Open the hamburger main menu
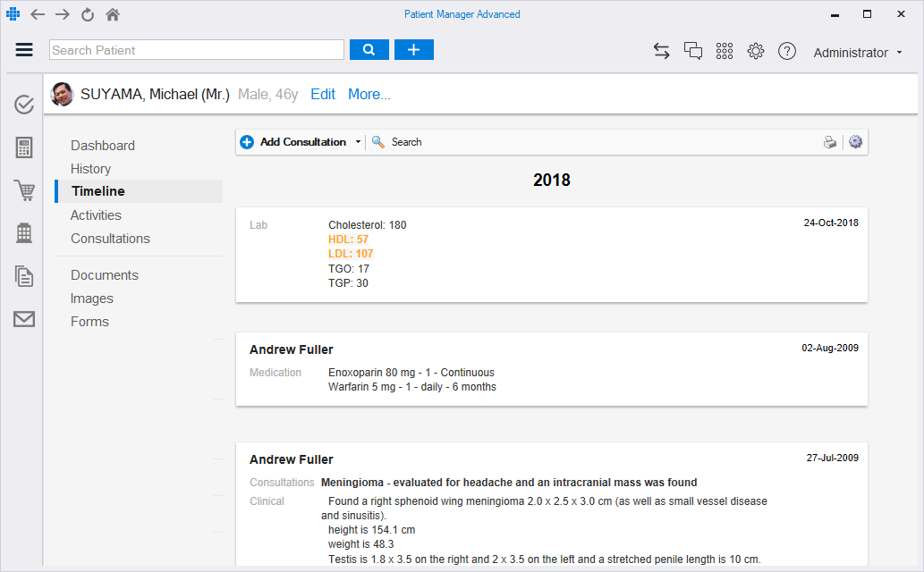Screen dimensions: 924x572 pyautogui.click(x=24, y=50)
